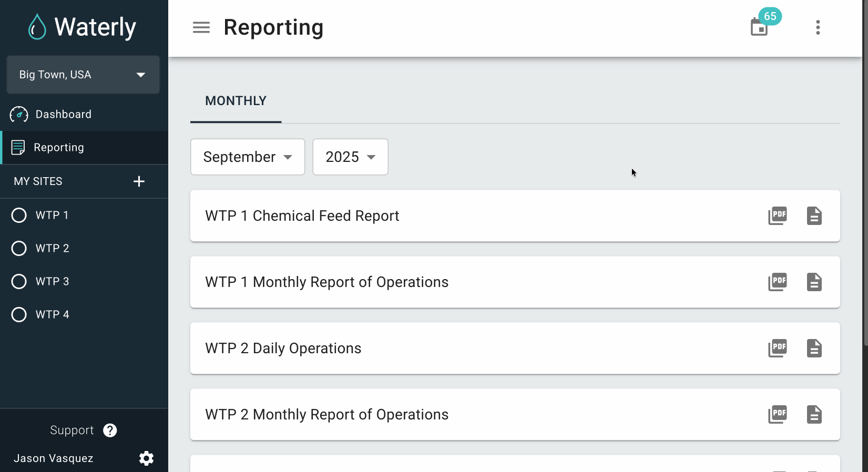Open user settings gear icon
This screenshot has width=868, height=472.
(146, 458)
